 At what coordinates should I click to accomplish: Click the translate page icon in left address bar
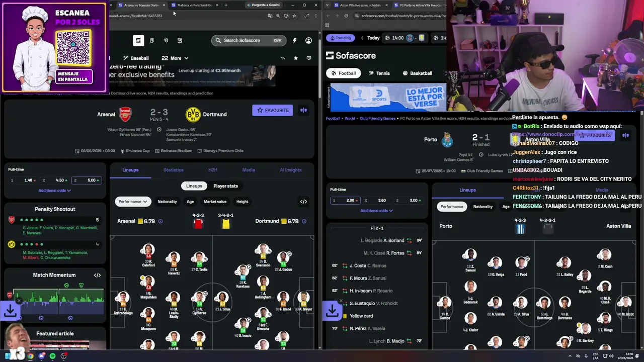(x=270, y=16)
